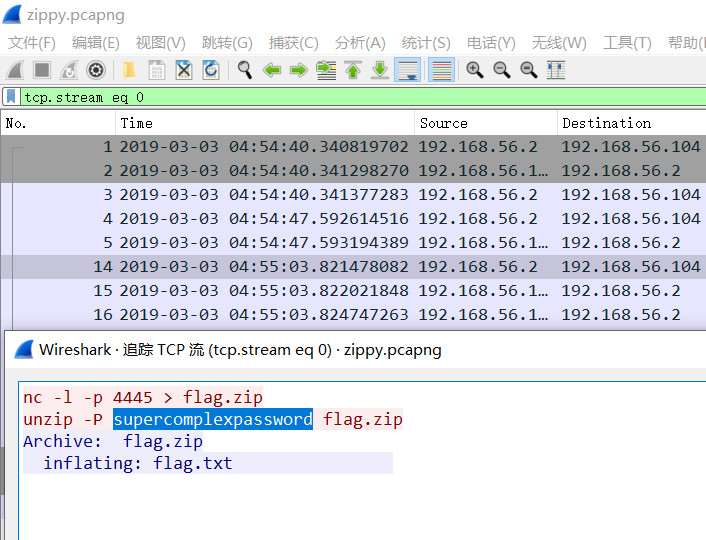The image size is (706, 540).
Task: Toggle auto scroll during live capture
Action: coord(407,70)
